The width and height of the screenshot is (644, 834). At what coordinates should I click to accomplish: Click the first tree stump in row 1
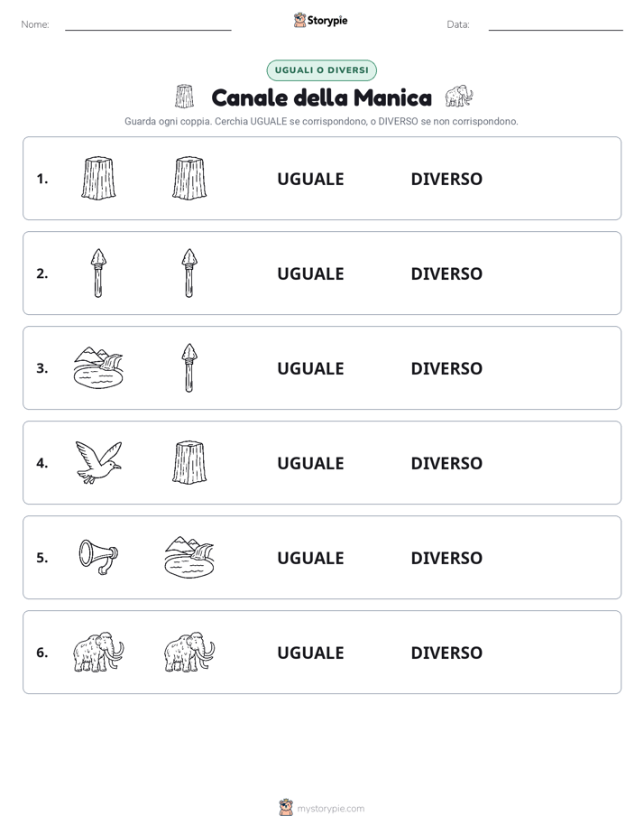(x=99, y=178)
